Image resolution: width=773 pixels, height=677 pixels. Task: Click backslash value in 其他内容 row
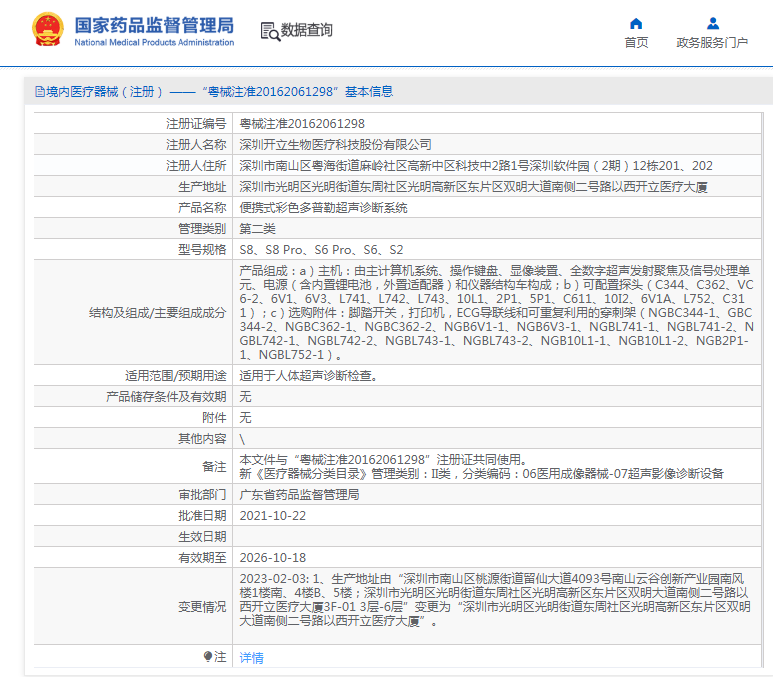click(x=242, y=439)
